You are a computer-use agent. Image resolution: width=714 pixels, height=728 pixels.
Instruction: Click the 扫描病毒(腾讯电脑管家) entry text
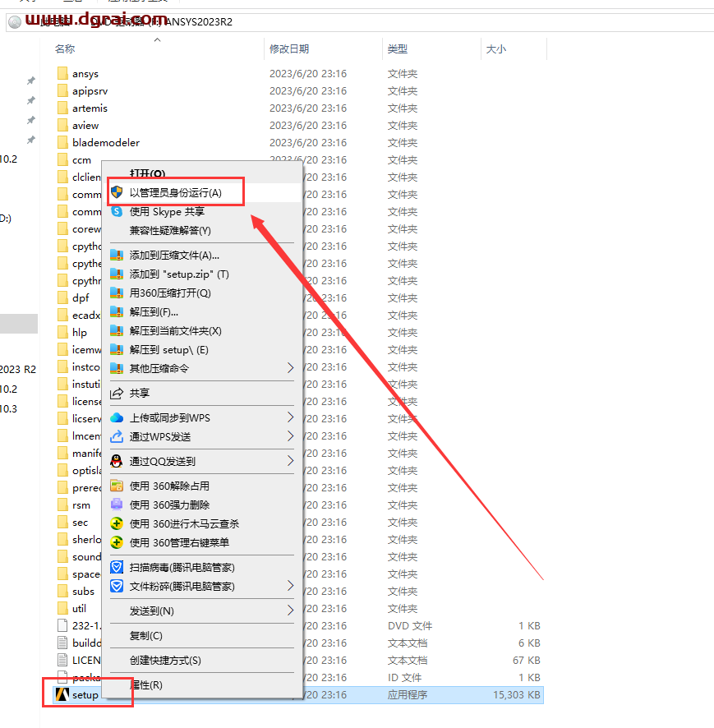pyautogui.click(x=182, y=567)
